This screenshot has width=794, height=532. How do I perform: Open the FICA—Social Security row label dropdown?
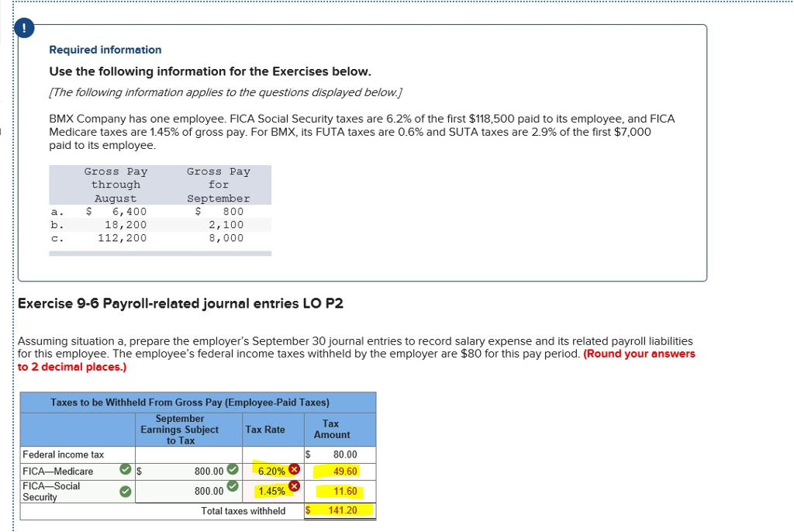[x=78, y=491]
